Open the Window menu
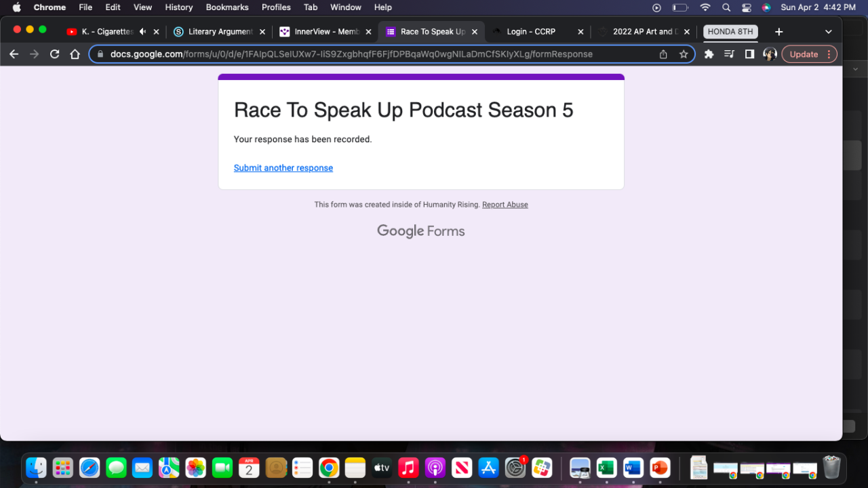Screen dimensions: 868x488 point(346,7)
